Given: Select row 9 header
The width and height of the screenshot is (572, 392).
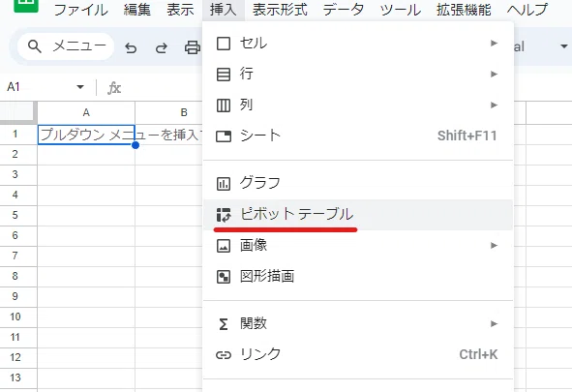Looking at the screenshot, I should (x=18, y=297).
